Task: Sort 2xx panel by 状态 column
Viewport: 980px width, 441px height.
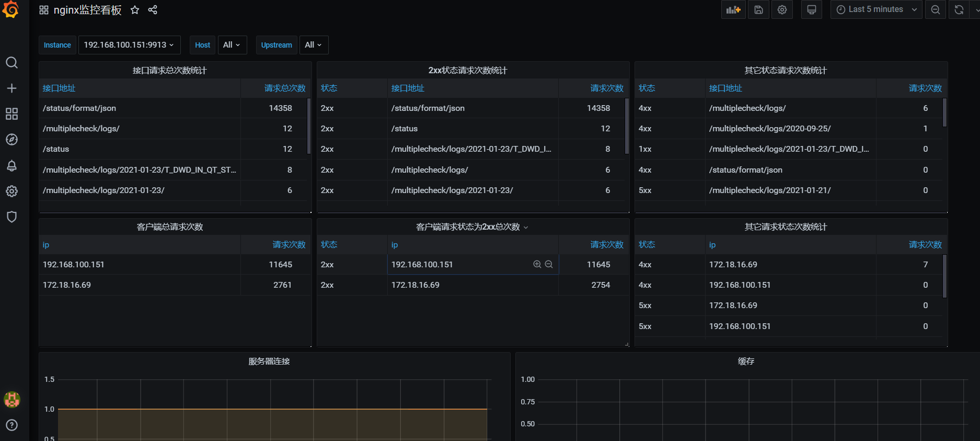Action: [x=329, y=88]
